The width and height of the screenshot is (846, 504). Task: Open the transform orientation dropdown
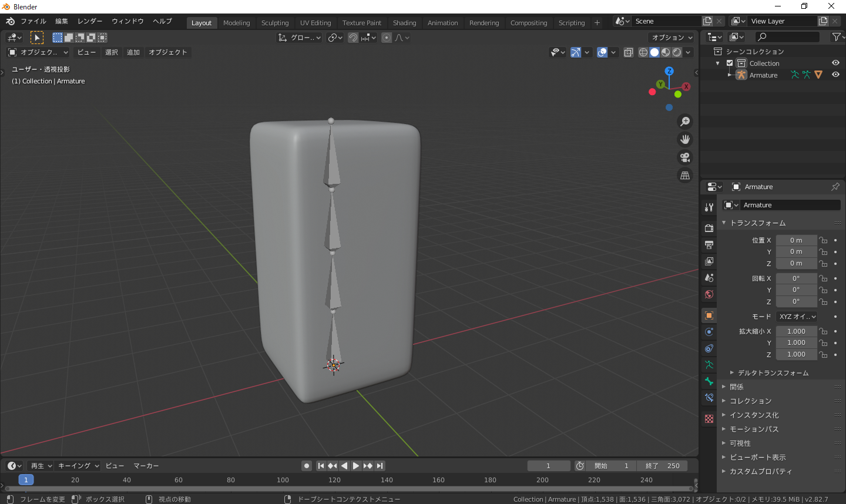(299, 38)
